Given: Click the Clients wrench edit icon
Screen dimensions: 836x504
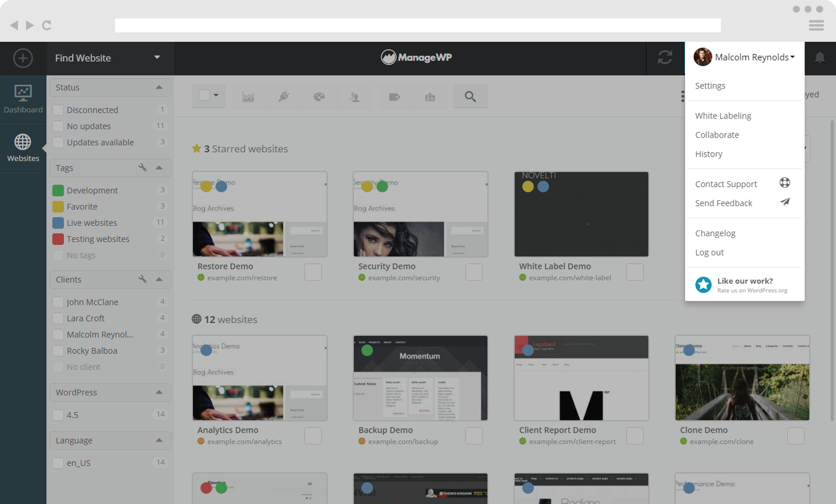Looking at the screenshot, I should [142, 279].
